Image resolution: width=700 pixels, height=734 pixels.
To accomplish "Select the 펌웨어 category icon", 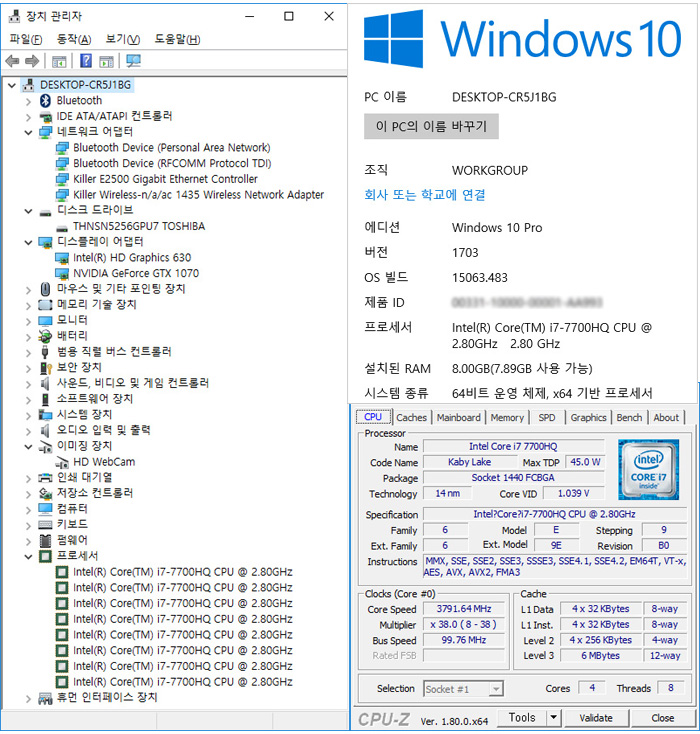I will [45, 540].
